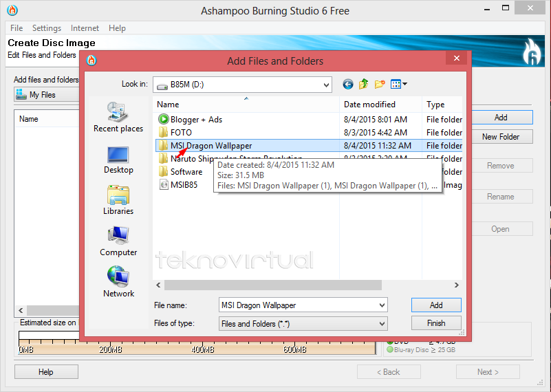Expand the File name combo box arrow

382,305
